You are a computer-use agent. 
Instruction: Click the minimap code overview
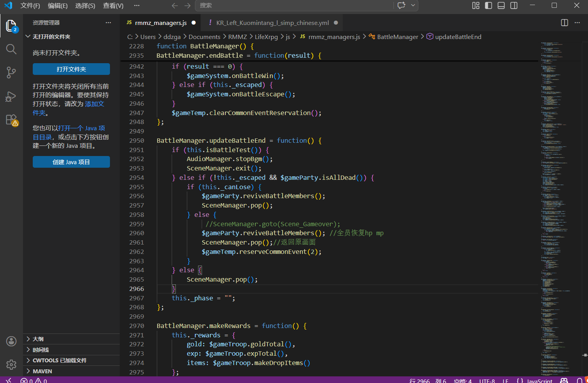point(560,209)
